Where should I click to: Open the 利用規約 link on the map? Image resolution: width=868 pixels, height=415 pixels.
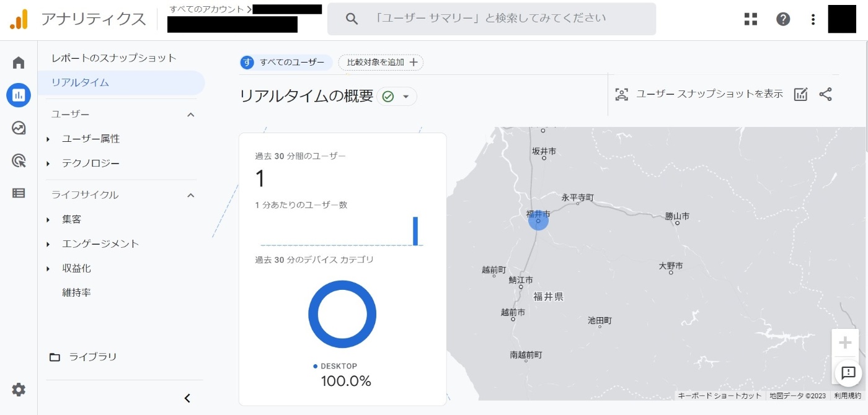coord(848,395)
